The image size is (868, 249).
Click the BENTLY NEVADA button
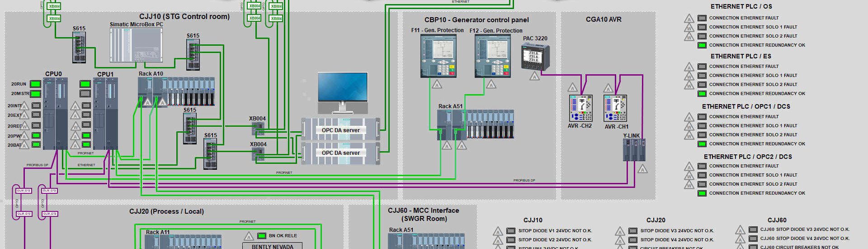point(272,246)
